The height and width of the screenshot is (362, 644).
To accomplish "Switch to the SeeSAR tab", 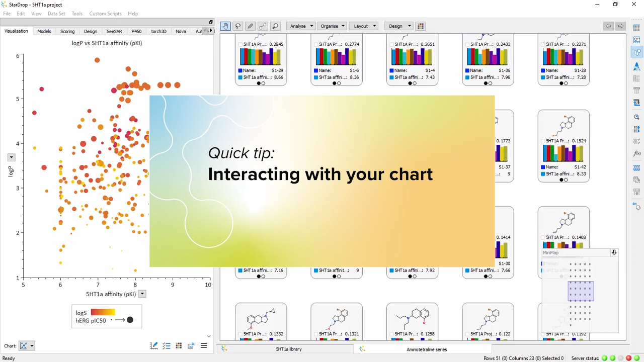I will tap(114, 31).
